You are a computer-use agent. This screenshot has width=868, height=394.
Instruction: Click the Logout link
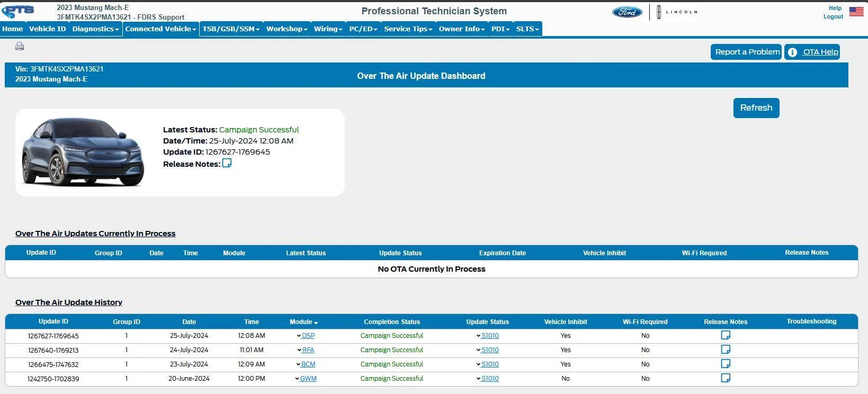[833, 16]
